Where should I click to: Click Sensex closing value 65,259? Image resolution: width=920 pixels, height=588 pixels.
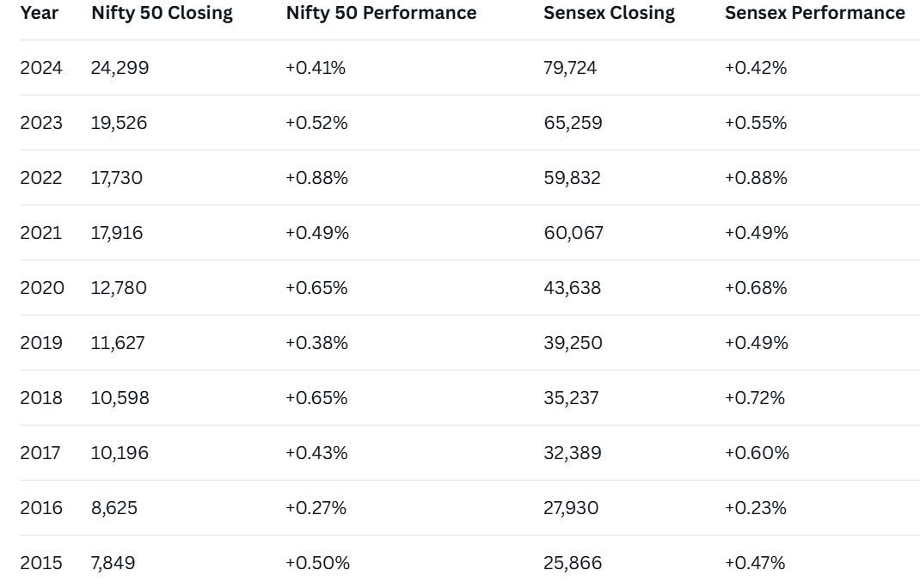573,123
